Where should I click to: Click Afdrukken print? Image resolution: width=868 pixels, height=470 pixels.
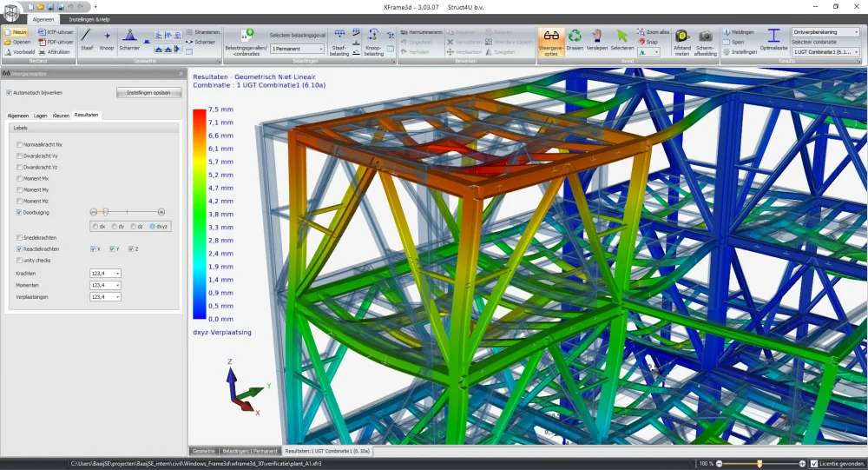54,52
